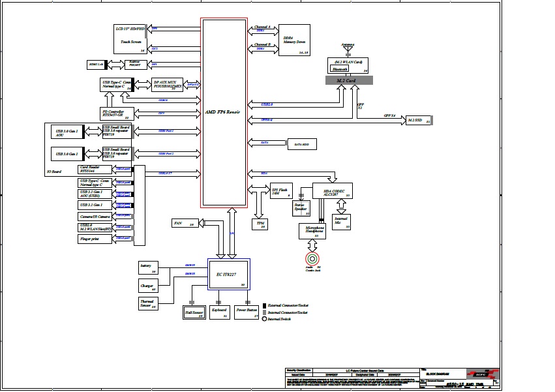Screen dimensions: 555x392
Task: Click the USB 3.1 Gen 1 AOU (USB1) block
Action: click(95, 194)
